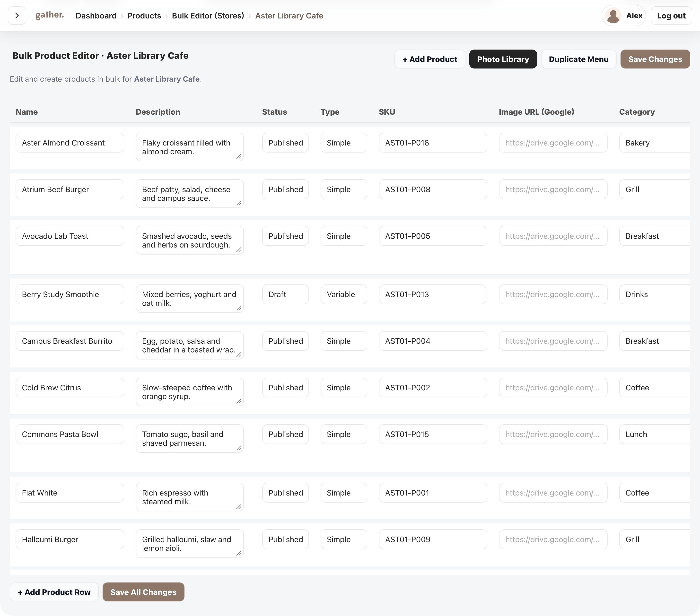Image resolution: width=700 pixels, height=616 pixels.
Task: Click Save All Changes at bottom
Action: (x=143, y=592)
